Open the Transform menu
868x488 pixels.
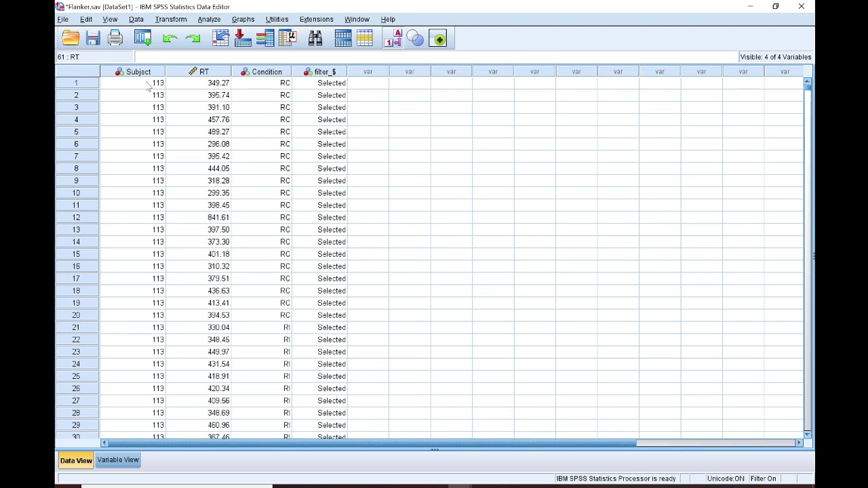pos(171,20)
